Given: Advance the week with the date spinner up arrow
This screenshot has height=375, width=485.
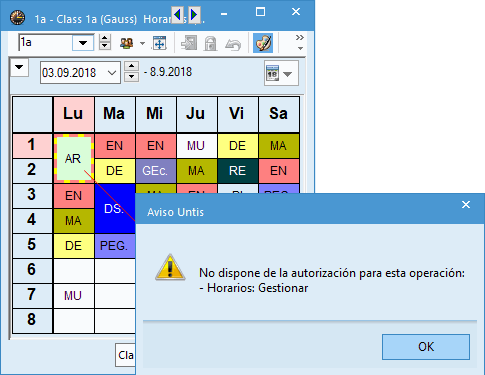Looking at the screenshot, I should pos(132,66).
